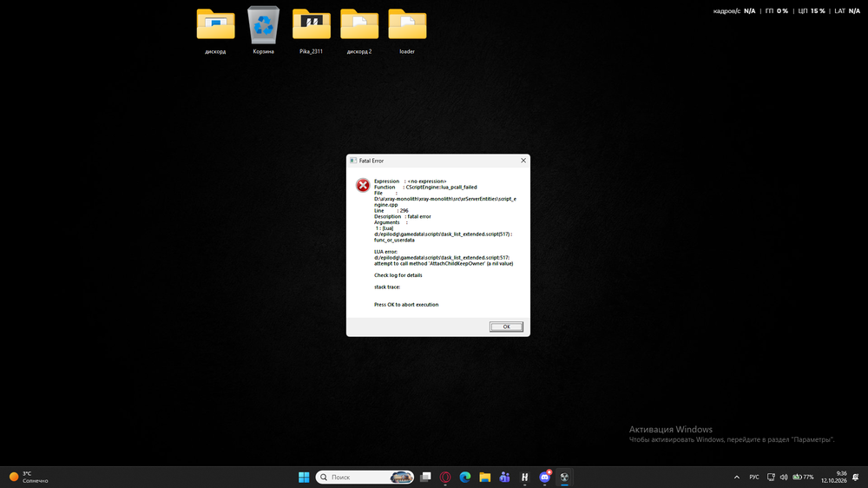Click the ЦП 15% overlay reading

coord(812,11)
